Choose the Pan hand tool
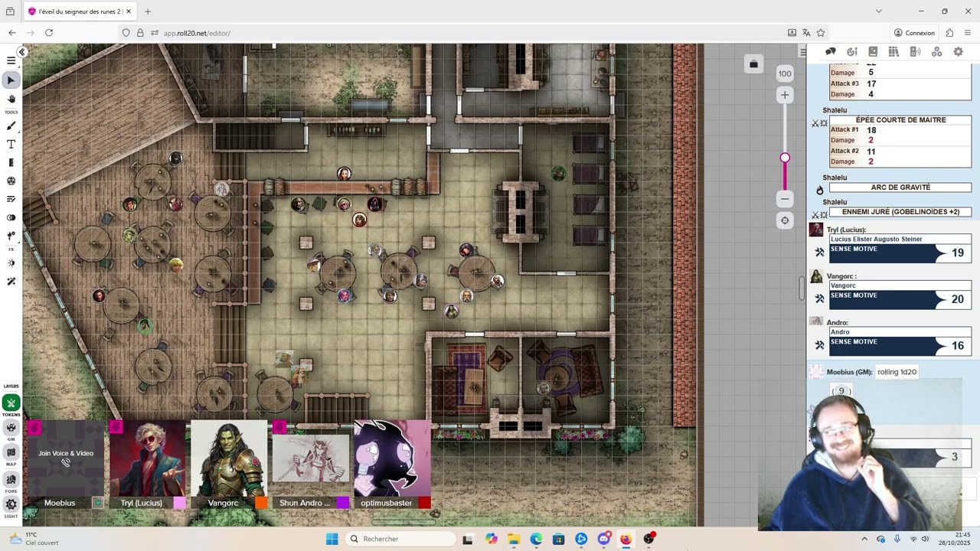The height and width of the screenshot is (551, 980). (11, 99)
